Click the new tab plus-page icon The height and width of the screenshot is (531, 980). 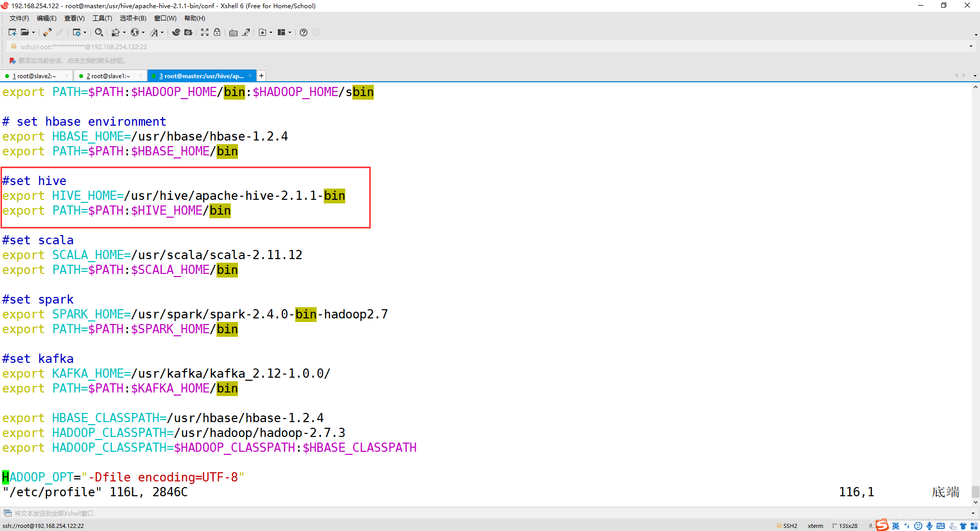pos(262,32)
